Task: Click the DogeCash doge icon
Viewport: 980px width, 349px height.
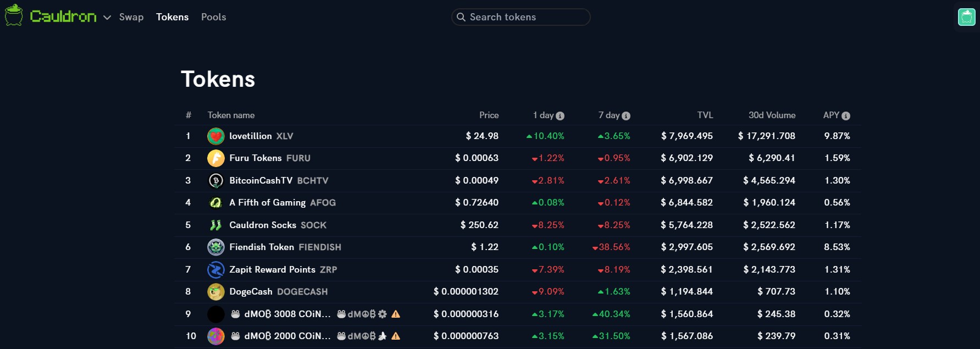Action: [x=216, y=292]
